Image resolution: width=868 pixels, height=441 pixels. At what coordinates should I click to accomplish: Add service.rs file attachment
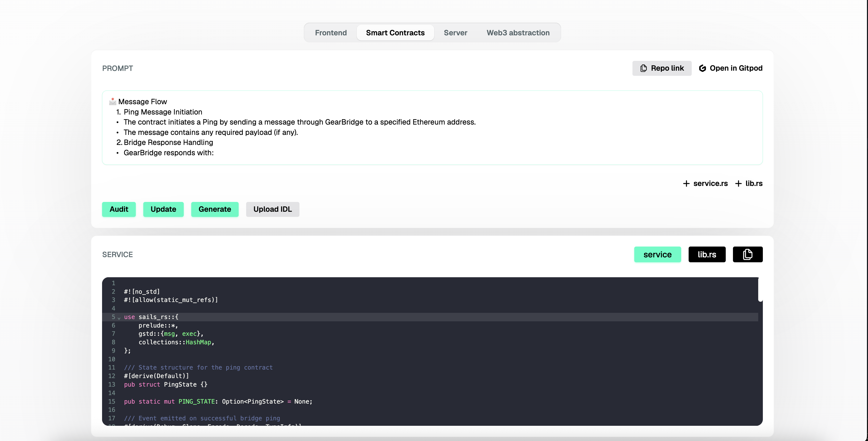click(705, 183)
